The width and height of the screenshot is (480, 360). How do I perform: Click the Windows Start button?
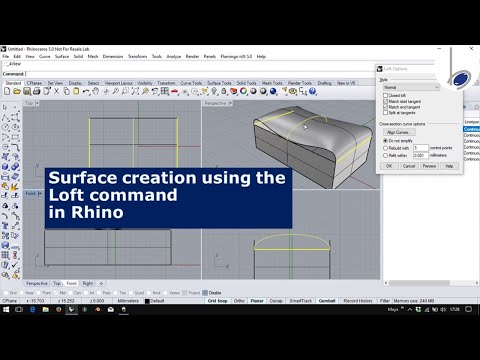tap(6, 309)
